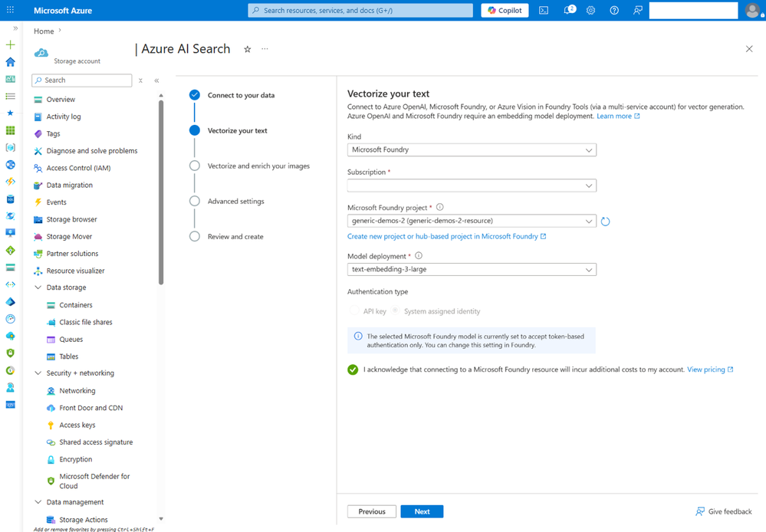766x532 pixels.
Task: Toggle the cost acknowledgement checkbox
Action: (x=353, y=369)
